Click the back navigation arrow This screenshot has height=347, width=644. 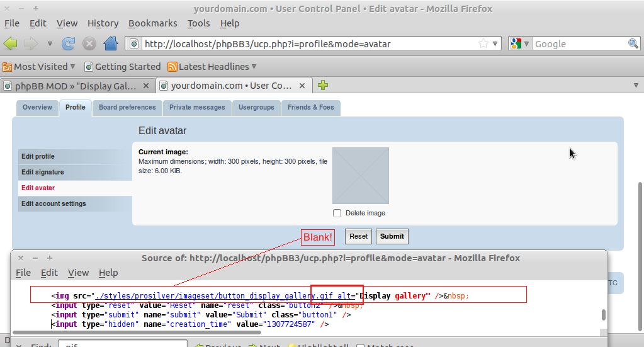pyautogui.click(x=11, y=44)
